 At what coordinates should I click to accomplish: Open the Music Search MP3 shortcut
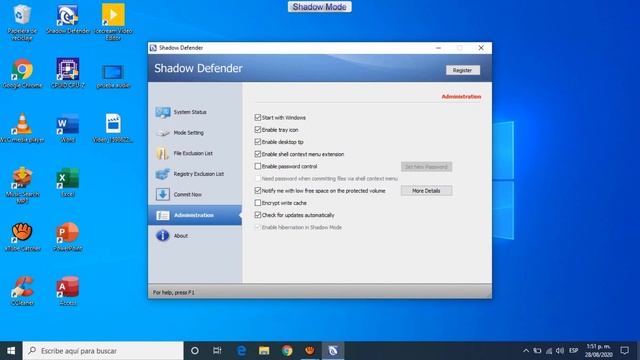click(x=22, y=178)
